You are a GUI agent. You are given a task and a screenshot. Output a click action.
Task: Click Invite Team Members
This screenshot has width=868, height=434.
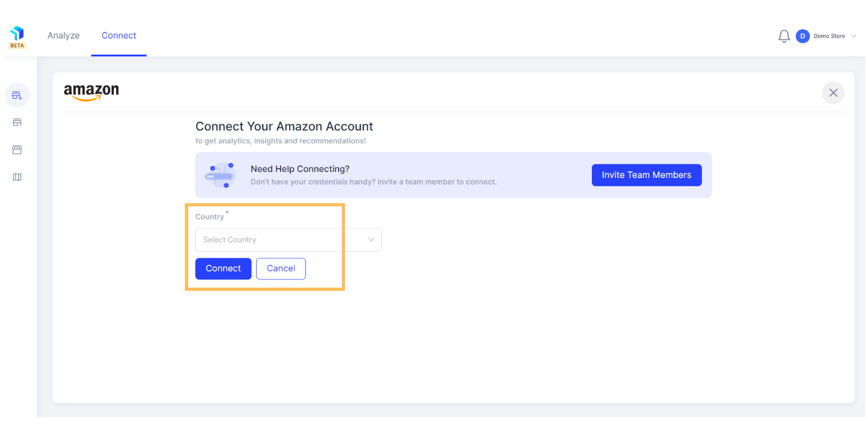click(x=647, y=175)
